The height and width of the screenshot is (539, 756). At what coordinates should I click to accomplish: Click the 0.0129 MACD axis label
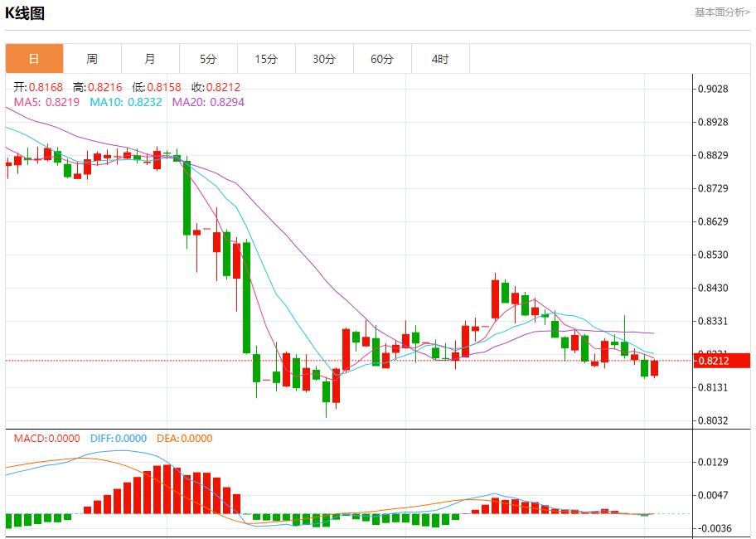pos(713,462)
